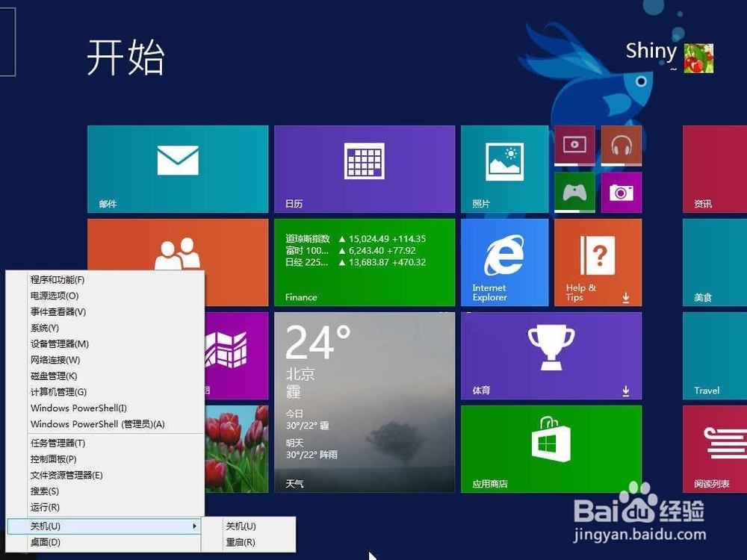Open the Food (美食) tile
This screenshot has width=747, height=560.
pyautogui.click(x=715, y=262)
